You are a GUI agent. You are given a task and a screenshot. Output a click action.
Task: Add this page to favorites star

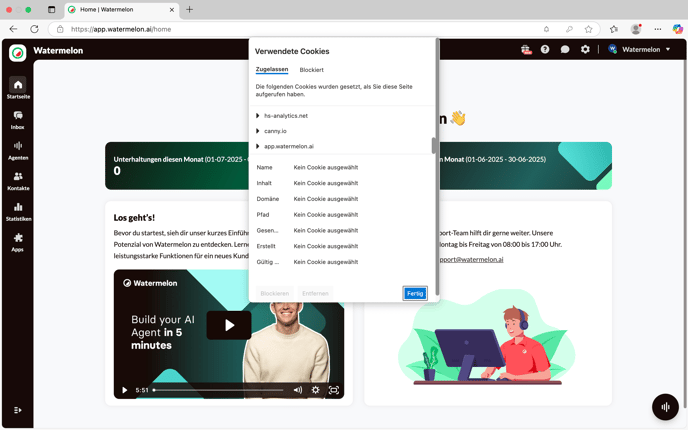588,29
